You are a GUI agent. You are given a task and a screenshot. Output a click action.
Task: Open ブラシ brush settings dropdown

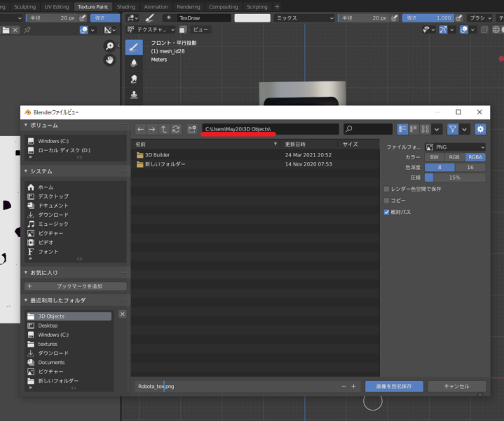click(480, 18)
